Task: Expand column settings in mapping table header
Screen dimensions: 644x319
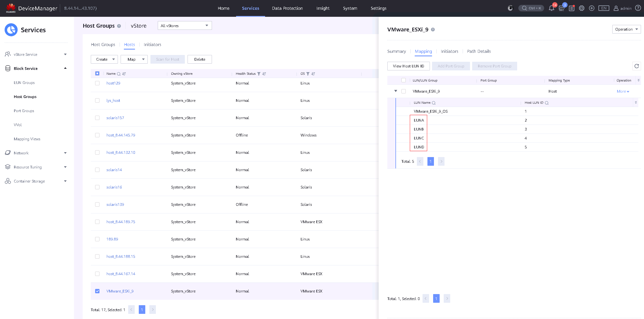Action: (x=638, y=80)
